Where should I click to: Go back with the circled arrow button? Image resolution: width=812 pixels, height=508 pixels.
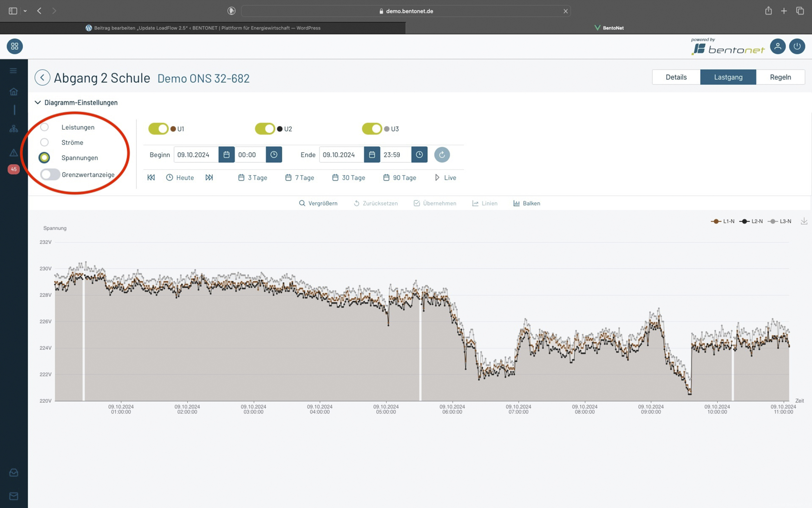[x=42, y=77]
